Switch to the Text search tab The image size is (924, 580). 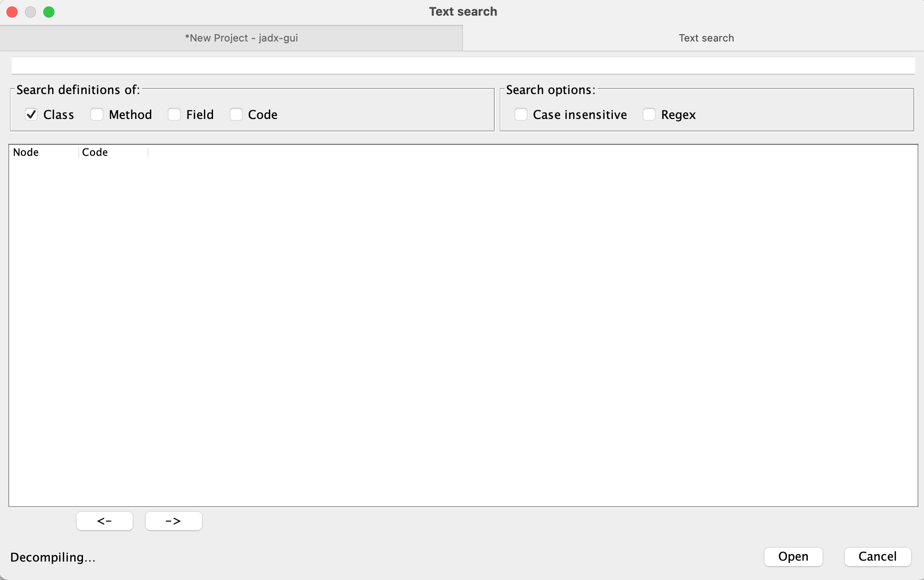click(706, 38)
